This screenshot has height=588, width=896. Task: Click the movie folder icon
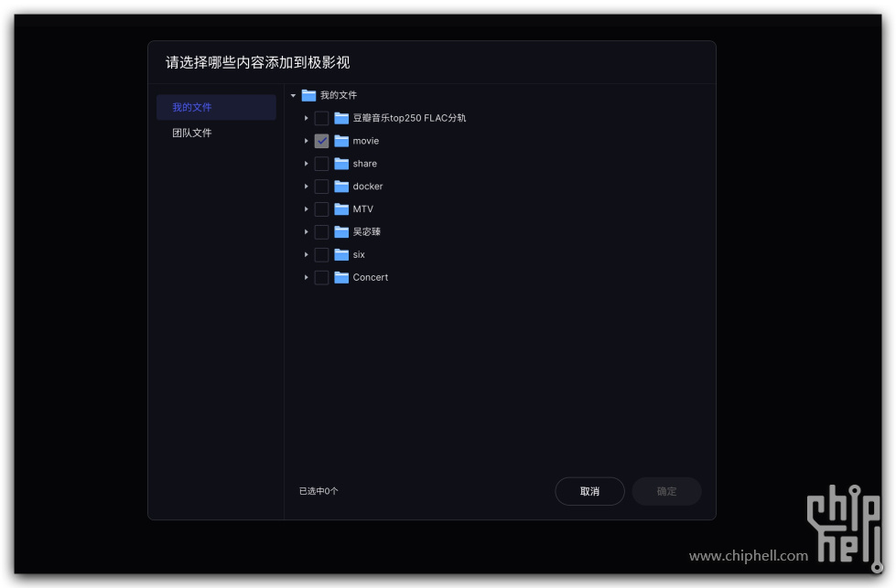point(341,141)
